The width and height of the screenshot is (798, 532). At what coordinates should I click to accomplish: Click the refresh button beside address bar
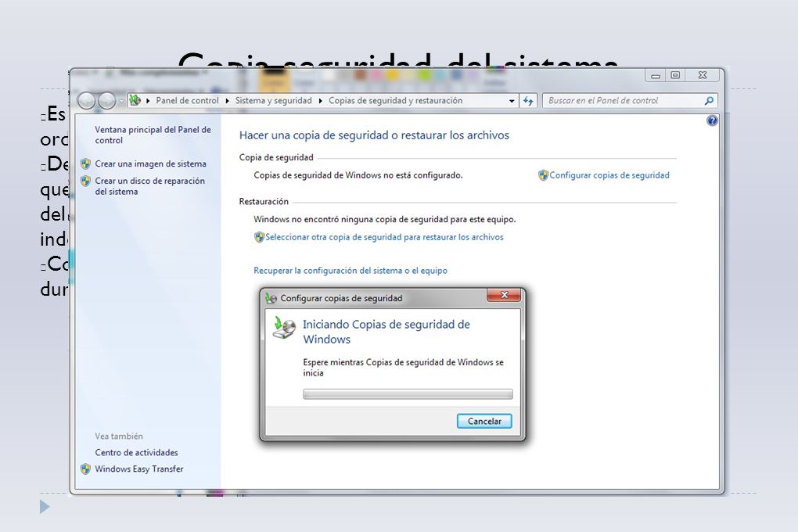(x=528, y=101)
